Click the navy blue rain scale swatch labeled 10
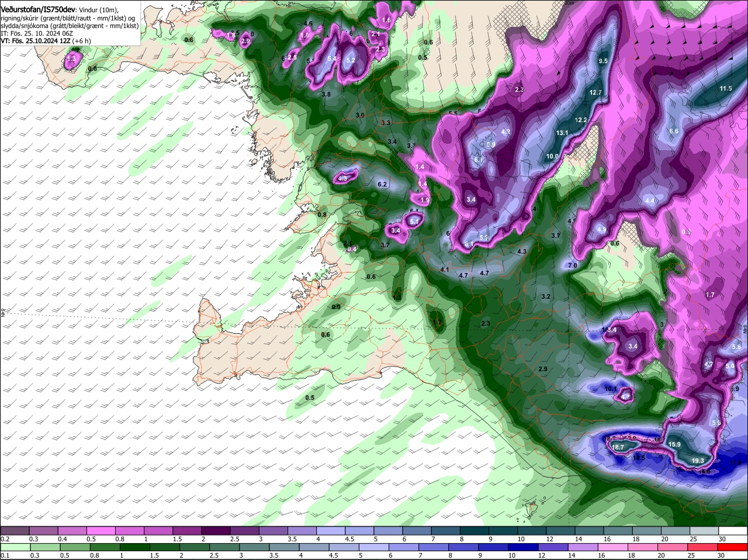This screenshot has width=748, height=560. click(x=524, y=547)
